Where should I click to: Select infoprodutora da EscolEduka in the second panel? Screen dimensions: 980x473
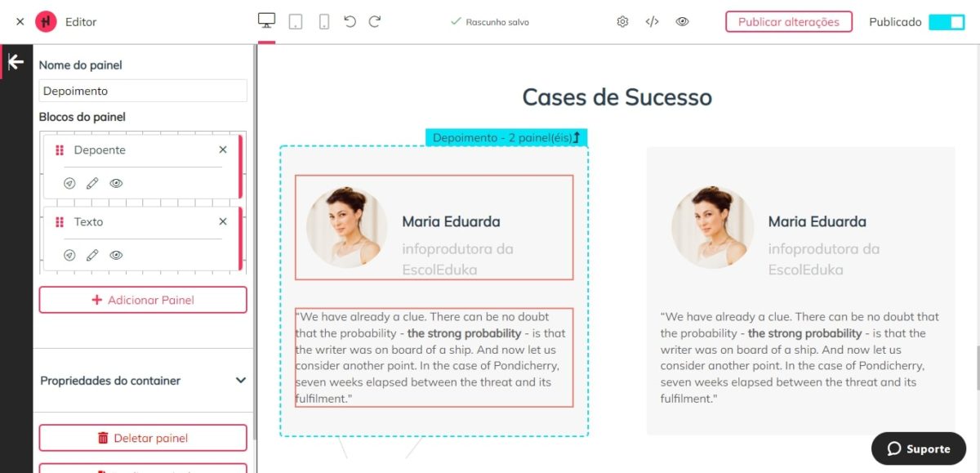click(x=823, y=259)
